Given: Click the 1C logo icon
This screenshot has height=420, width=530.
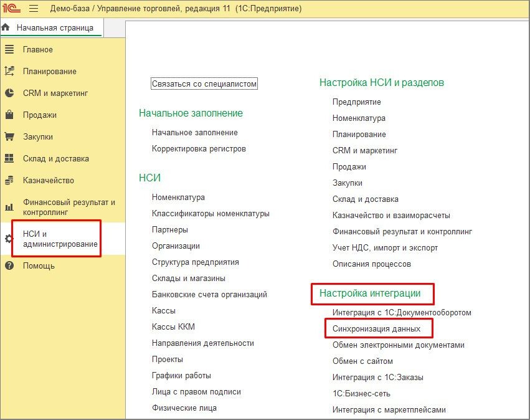Looking at the screenshot, I should 11,7.
